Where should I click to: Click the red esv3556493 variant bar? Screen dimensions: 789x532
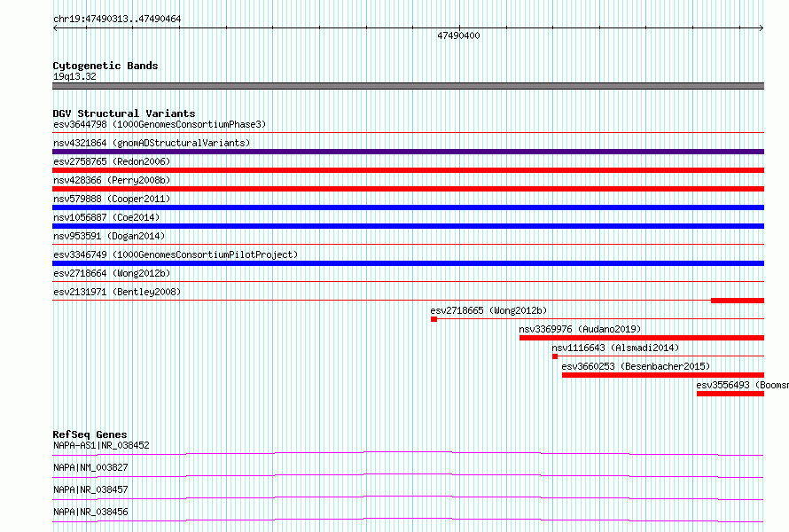point(730,394)
